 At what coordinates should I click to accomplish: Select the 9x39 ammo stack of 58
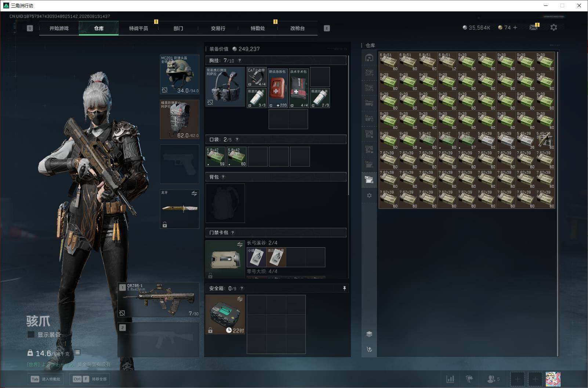408,140
